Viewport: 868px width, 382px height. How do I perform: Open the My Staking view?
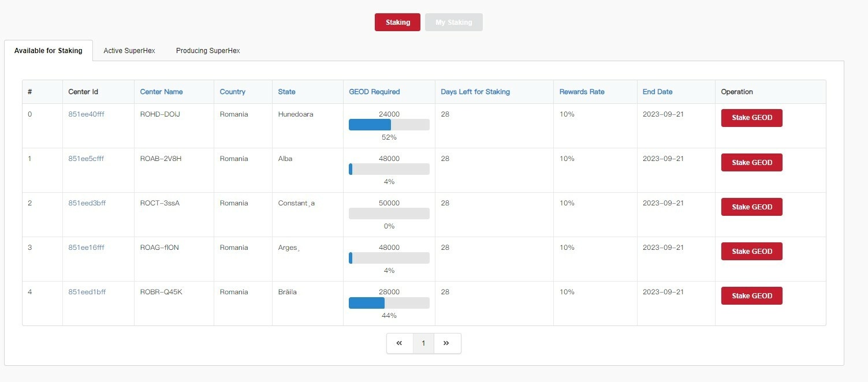coord(453,23)
